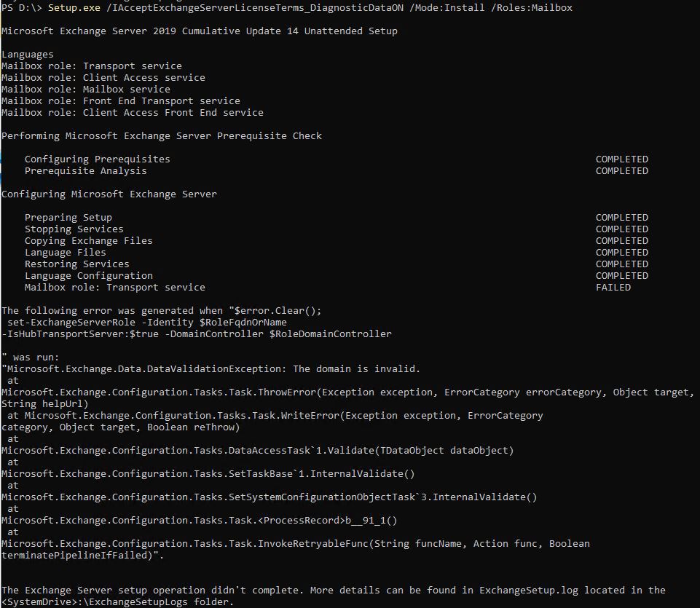
Task: Click the Task.WriteError stack trace line
Action: point(275,416)
